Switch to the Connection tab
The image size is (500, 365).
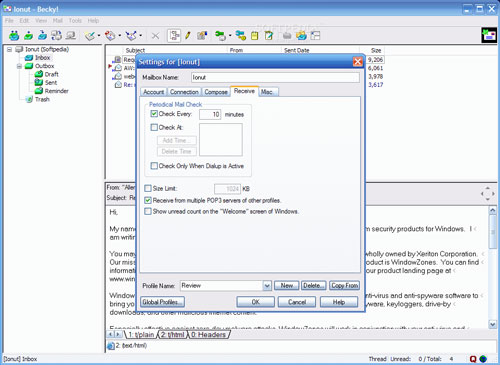tap(184, 92)
